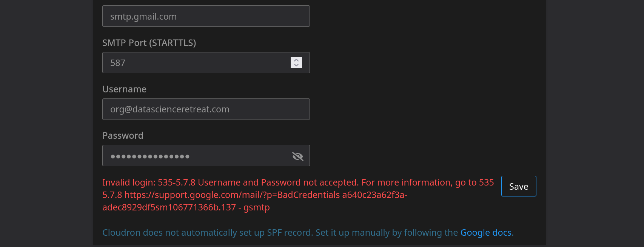The width and height of the screenshot is (644, 247).
Task: Click the "Username and Password not accepted" phrase
Action: 278,183
